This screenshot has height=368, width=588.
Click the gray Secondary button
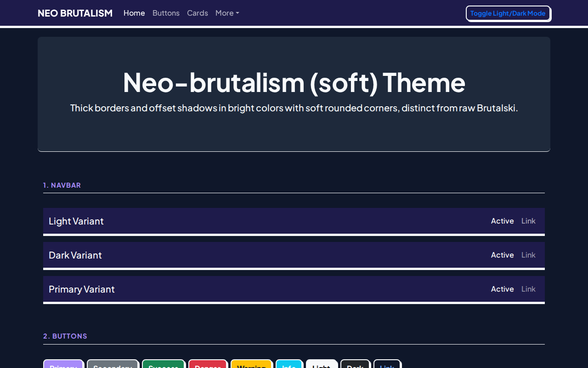coord(113,364)
